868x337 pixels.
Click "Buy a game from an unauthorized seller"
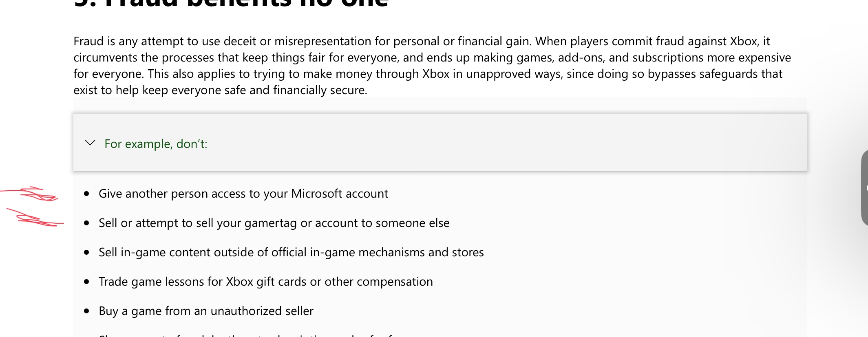pyautogui.click(x=206, y=311)
